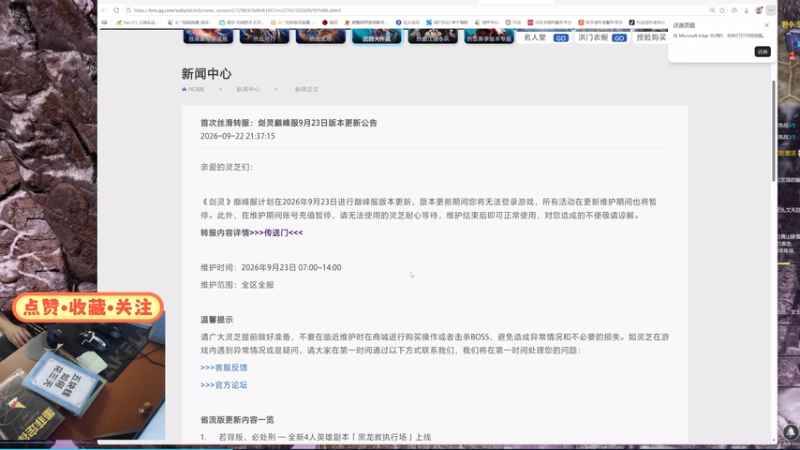Click the browser address bar URL
Image resolution: width=800 pixels, height=450 pixels.
click(238, 10)
